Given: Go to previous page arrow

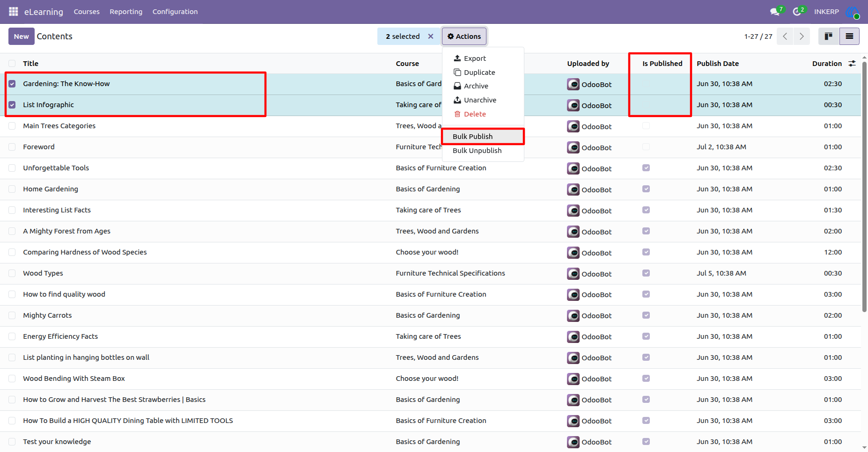Looking at the screenshot, I should point(785,36).
